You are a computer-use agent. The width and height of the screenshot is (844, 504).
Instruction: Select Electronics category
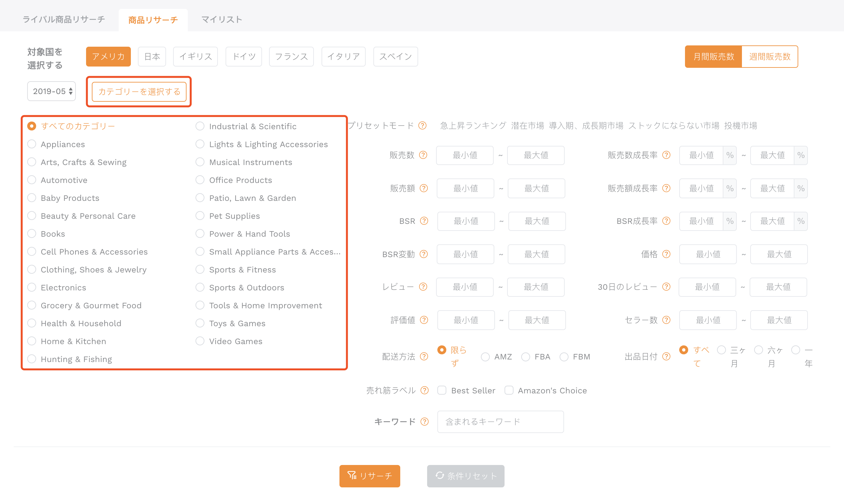pos(32,287)
